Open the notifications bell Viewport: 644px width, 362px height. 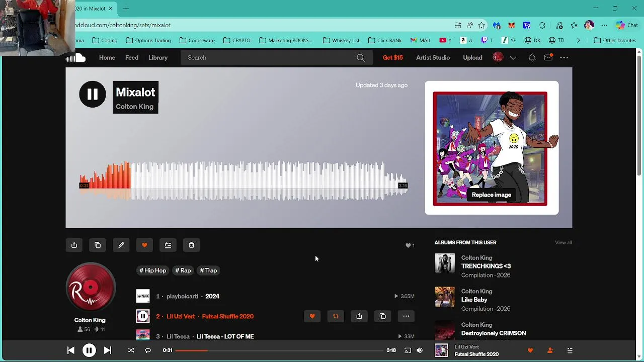(532, 58)
